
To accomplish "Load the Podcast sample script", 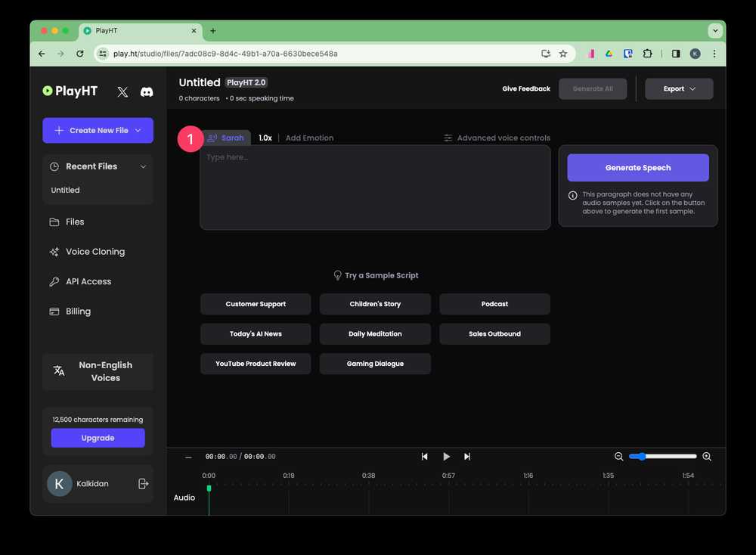I will click(494, 304).
